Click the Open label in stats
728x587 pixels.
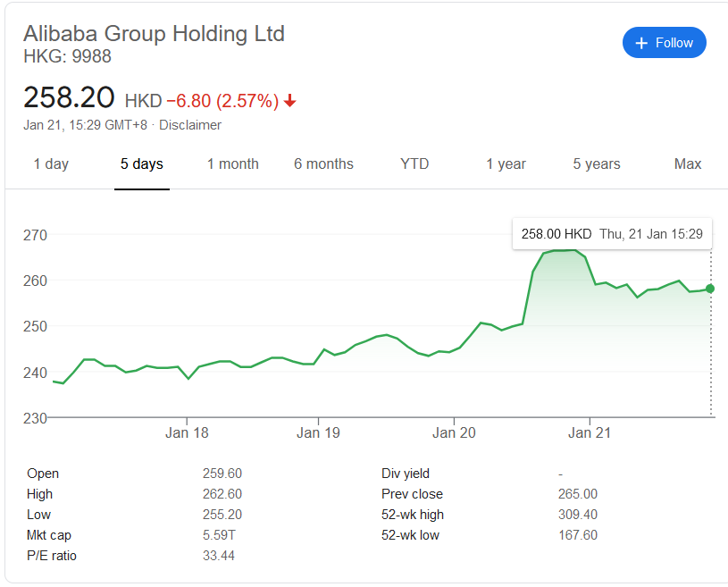point(43,474)
